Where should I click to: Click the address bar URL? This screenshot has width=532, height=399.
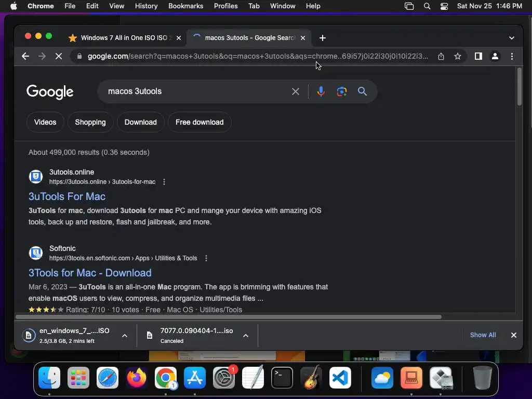[x=258, y=56]
